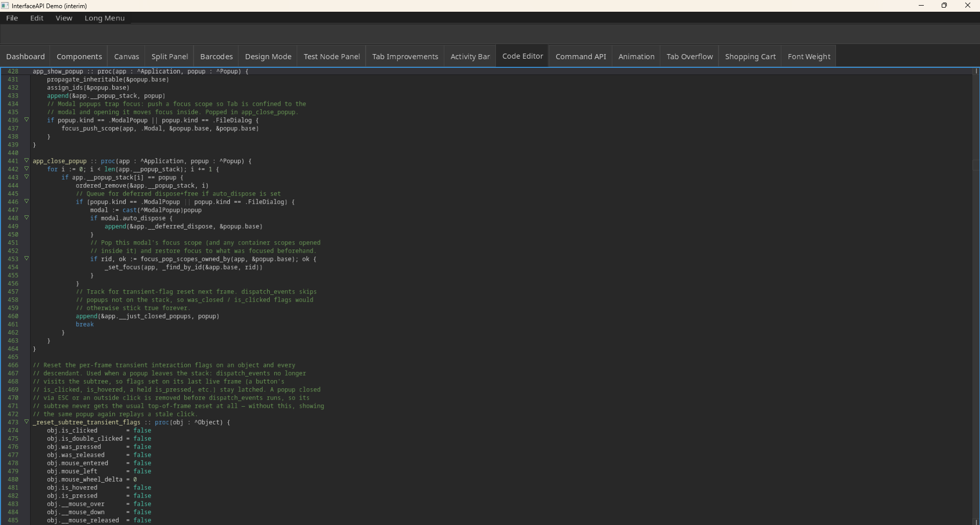Screen dimensions: 980x525
Task: Select the Test Node Panel tab
Action: click(x=332, y=57)
